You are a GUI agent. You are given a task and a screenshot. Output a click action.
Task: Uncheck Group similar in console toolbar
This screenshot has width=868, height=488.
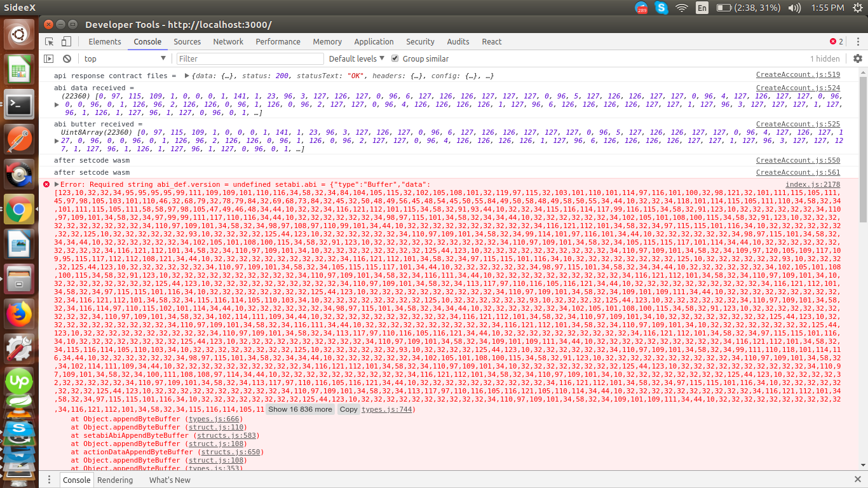point(395,58)
